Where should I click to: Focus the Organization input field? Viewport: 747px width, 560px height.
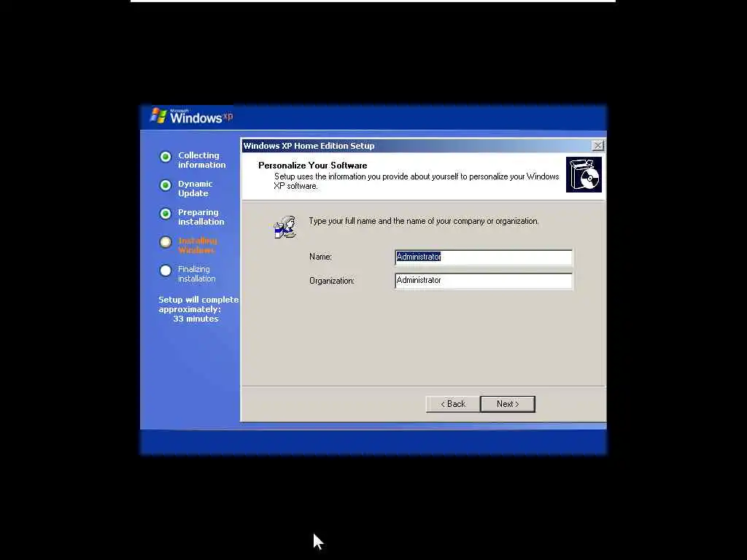tap(484, 281)
